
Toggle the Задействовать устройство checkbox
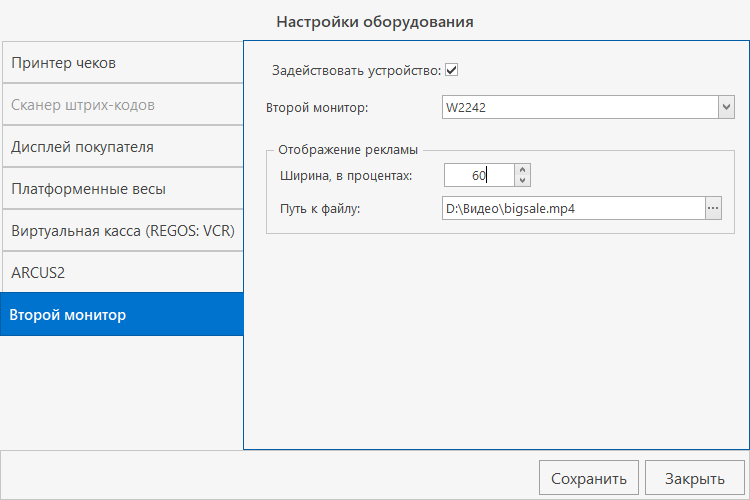tap(452, 70)
